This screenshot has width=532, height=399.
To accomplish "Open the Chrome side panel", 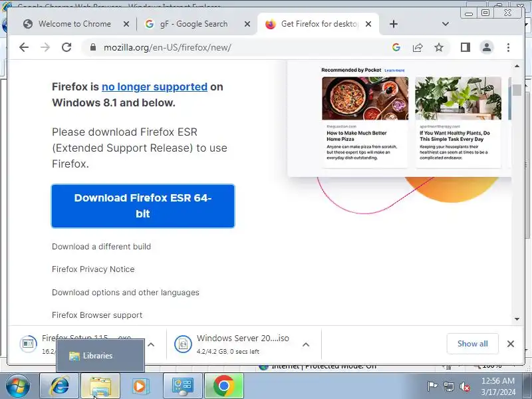I will (x=465, y=47).
